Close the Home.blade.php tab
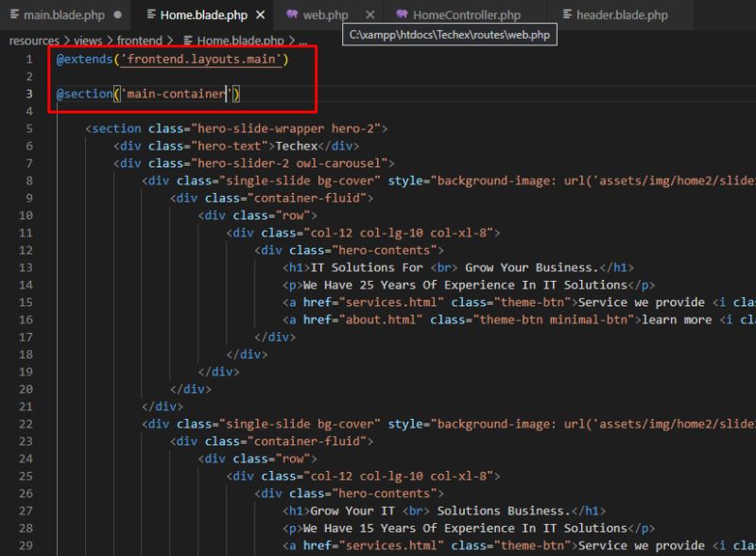 [260, 15]
